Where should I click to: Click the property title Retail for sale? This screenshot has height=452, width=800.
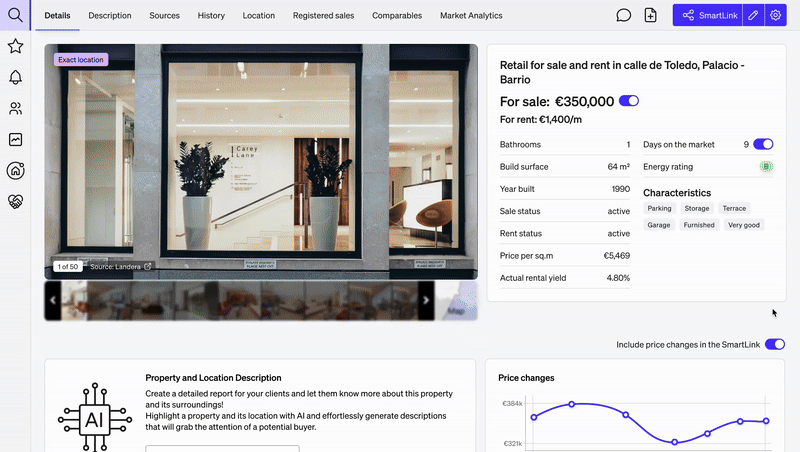tap(622, 72)
